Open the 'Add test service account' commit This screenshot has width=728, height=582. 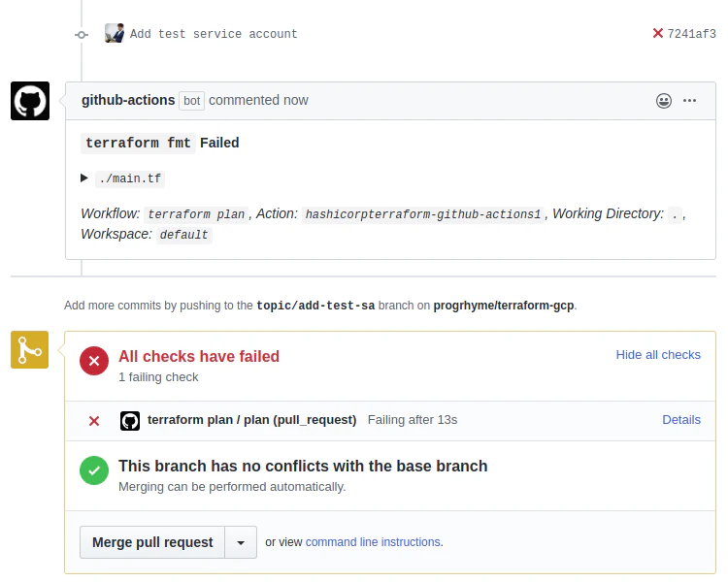pyautogui.click(x=214, y=34)
